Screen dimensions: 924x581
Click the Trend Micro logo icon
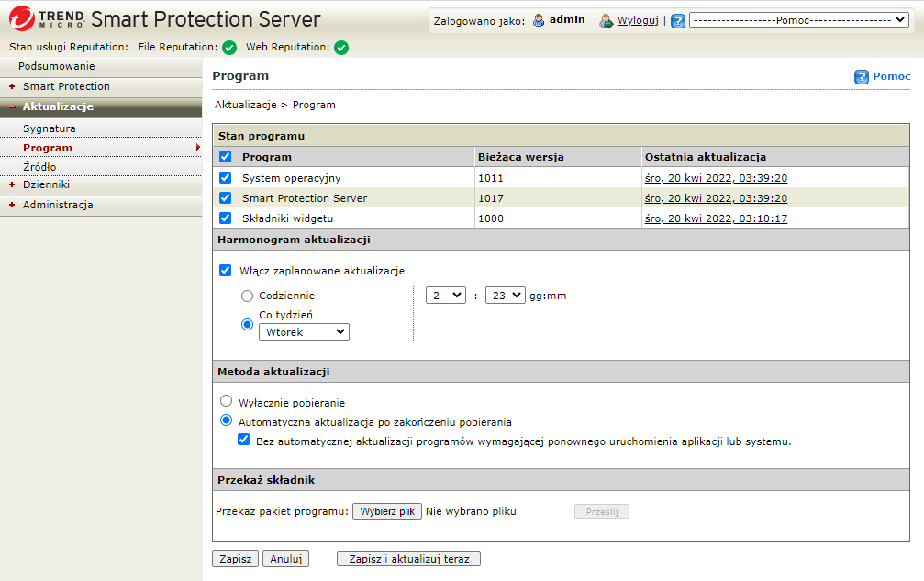click(x=20, y=18)
